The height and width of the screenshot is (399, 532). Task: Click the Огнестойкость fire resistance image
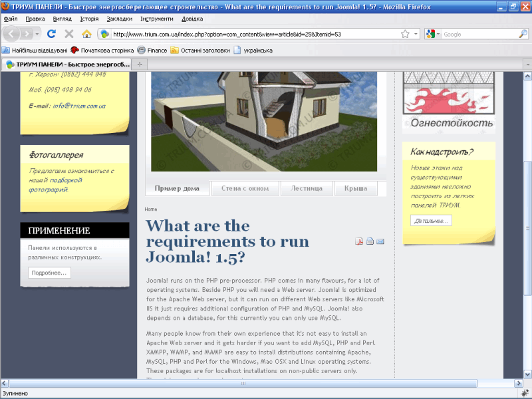click(449, 102)
